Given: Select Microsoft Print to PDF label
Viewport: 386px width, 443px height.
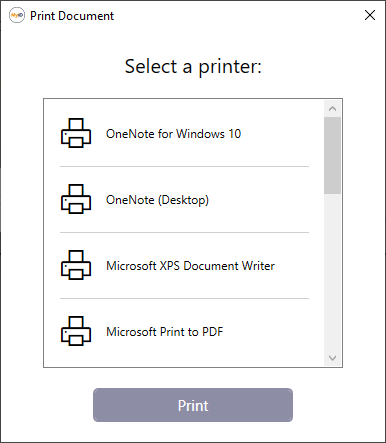Looking at the screenshot, I should (x=165, y=332).
